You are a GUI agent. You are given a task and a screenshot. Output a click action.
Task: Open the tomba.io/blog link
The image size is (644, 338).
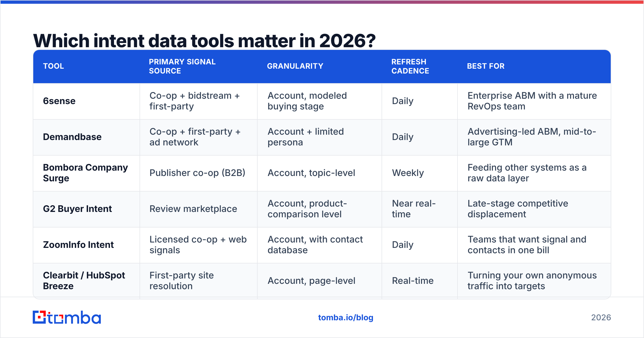click(x=346, y=318)
